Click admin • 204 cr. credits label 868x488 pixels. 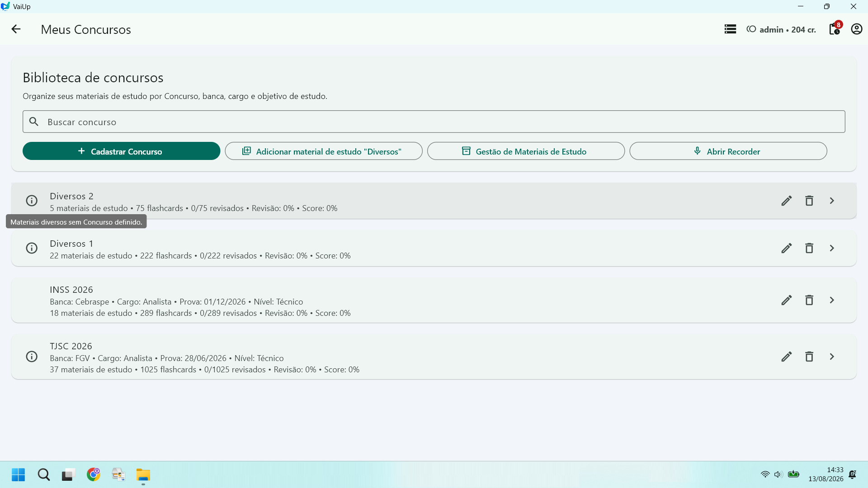click(781, 29)
